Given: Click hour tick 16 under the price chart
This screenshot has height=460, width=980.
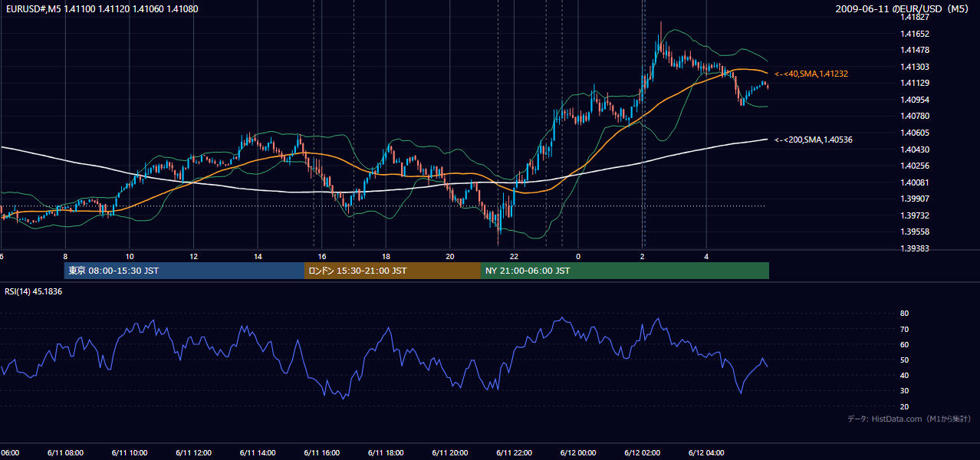Looking at the screenshot, I should (x=322, y=256).
